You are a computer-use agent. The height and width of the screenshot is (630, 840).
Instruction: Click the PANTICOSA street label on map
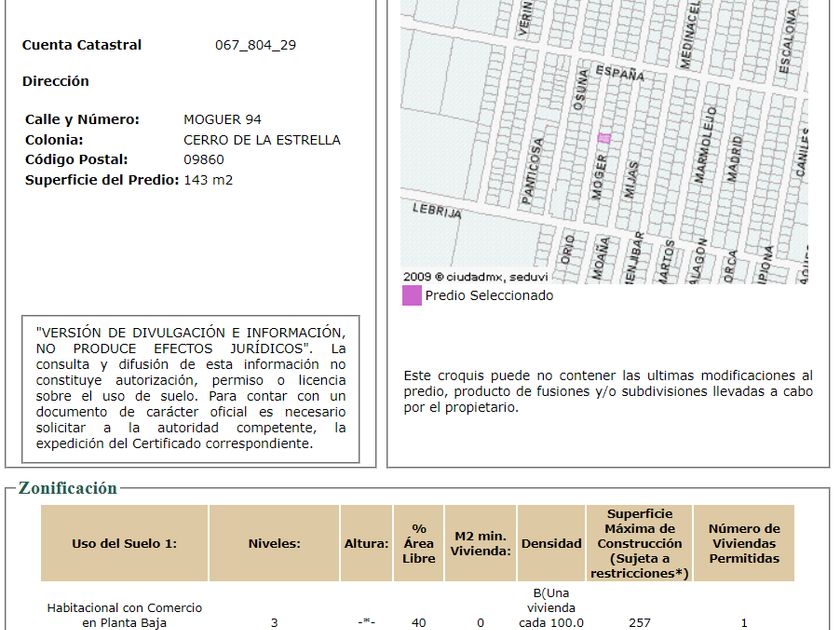tap(537, 167)
